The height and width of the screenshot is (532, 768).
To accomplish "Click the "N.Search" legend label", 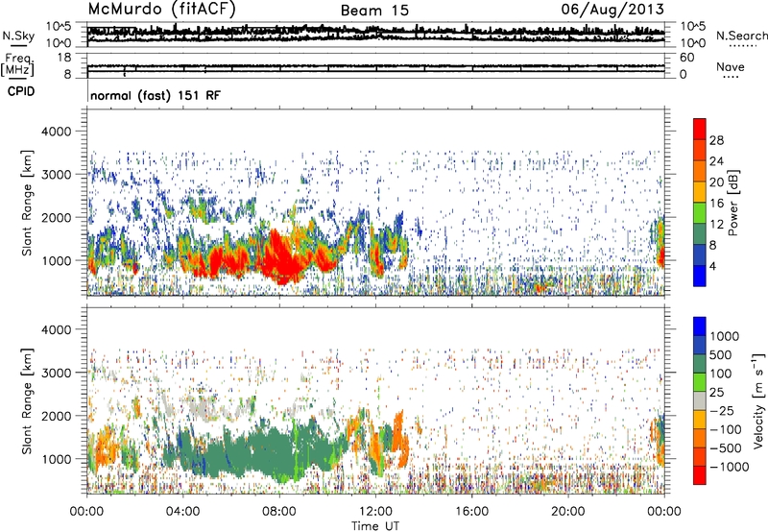I will 742,36.
